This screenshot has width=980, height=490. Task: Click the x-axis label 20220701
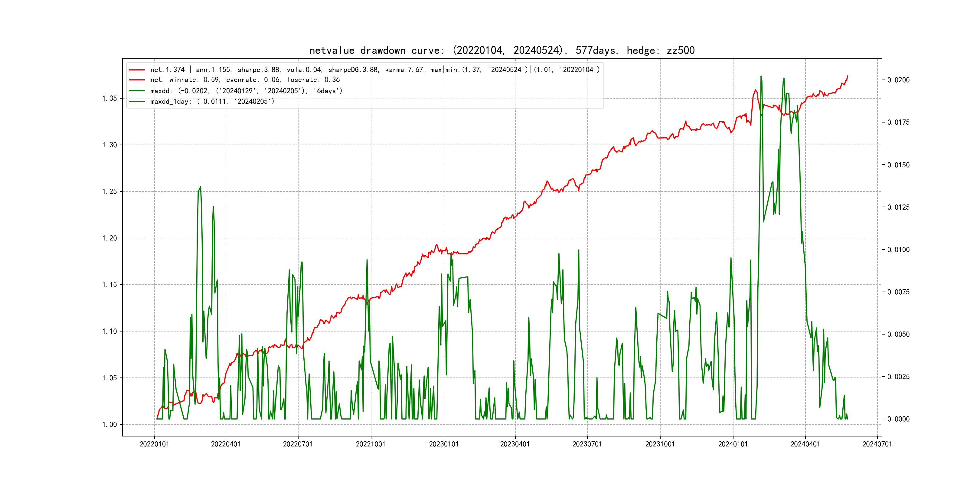point(298,444)
